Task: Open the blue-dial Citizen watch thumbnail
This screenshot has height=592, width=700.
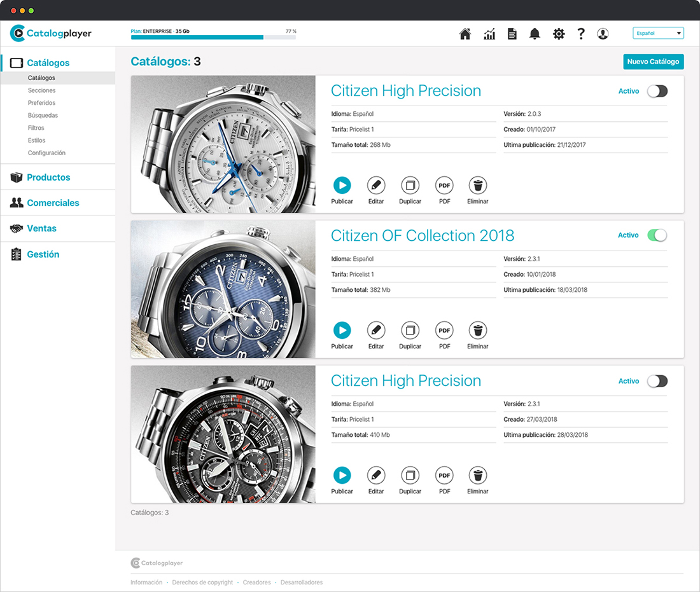Action: tap(223, 289)
